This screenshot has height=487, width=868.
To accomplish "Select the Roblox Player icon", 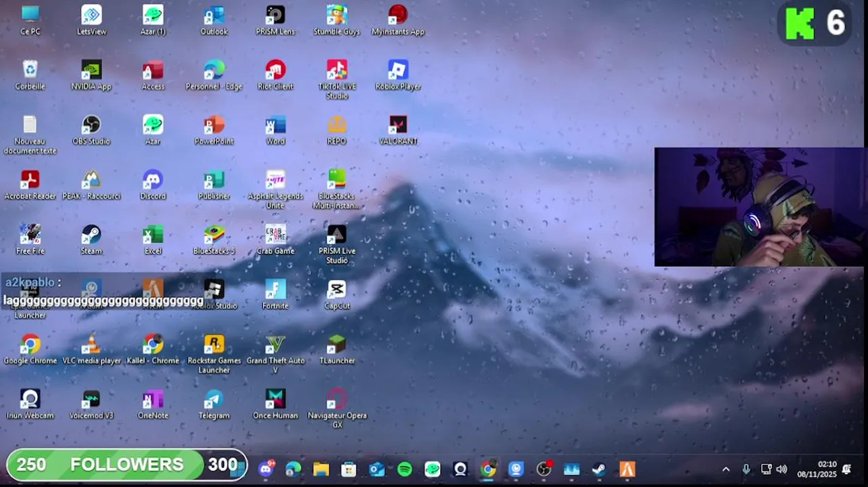I will click(x=398, y=74).
